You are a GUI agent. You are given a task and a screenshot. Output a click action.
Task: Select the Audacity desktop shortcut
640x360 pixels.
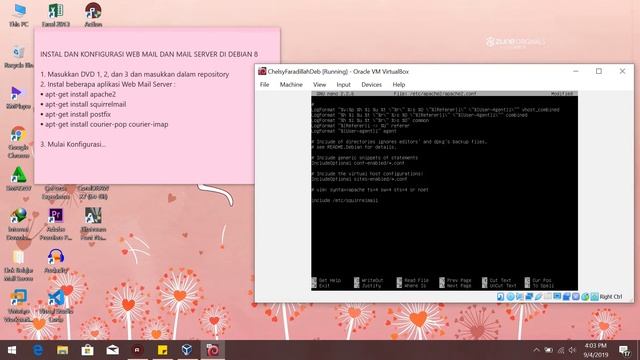point(56,261)
